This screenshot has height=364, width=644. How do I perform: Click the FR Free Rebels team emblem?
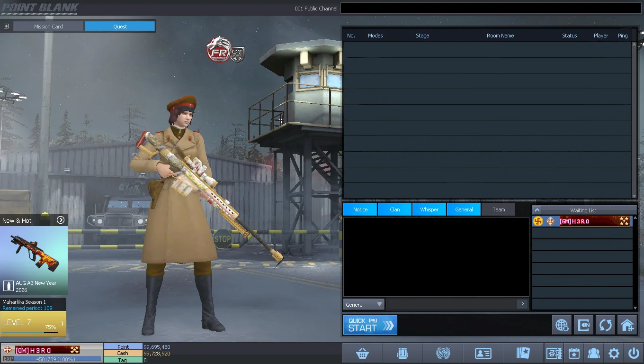(219, 49)
